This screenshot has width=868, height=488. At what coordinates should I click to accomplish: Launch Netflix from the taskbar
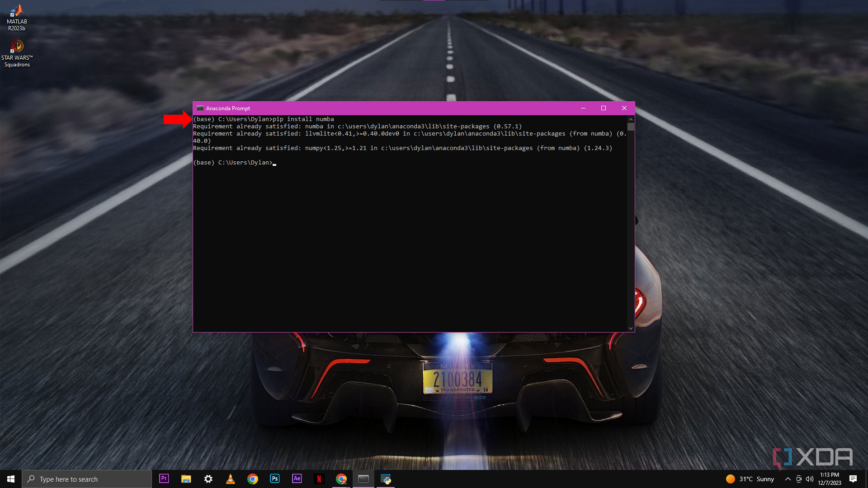tap(319, 479)
